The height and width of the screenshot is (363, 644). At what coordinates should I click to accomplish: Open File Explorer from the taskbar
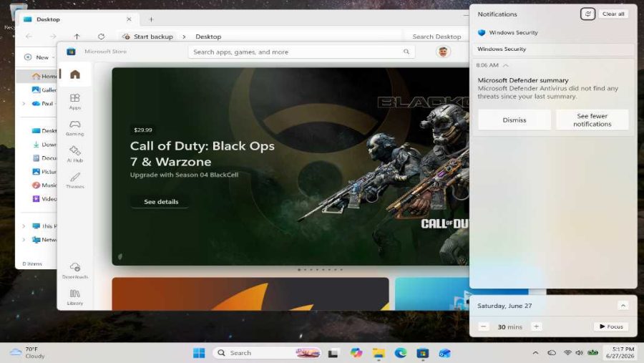[x=379, y=353]
